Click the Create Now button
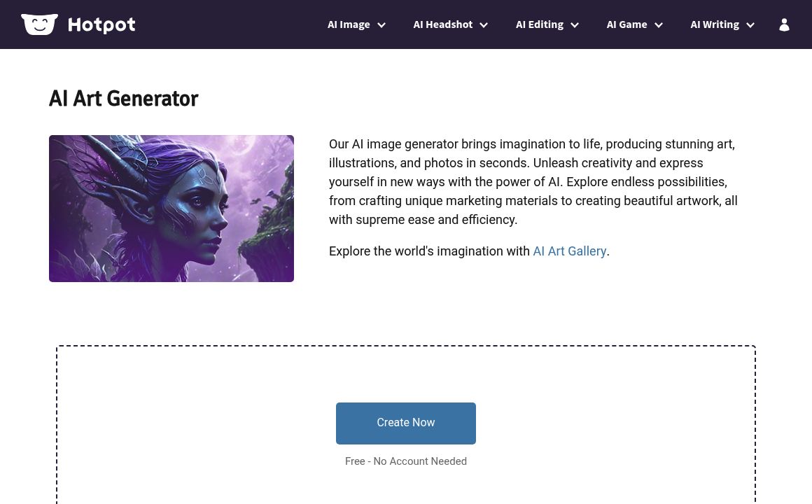The width and height of the screenshot is (812, 504). click(406, 423)
